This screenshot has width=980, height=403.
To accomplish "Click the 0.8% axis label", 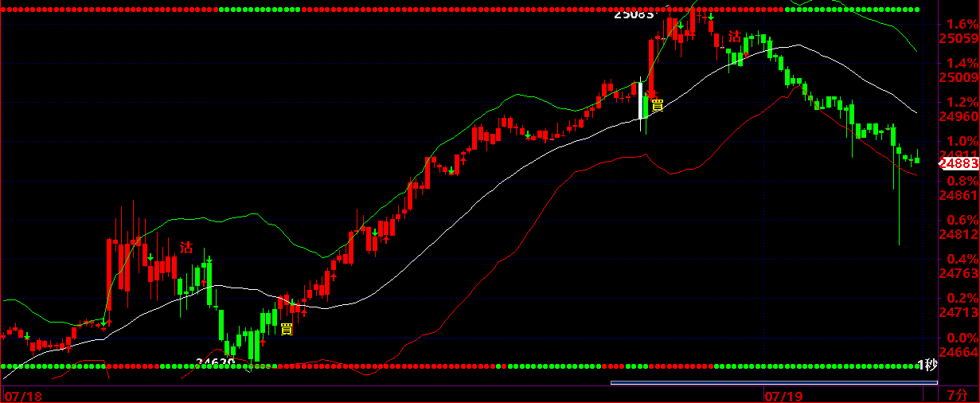I will point(962,181).
